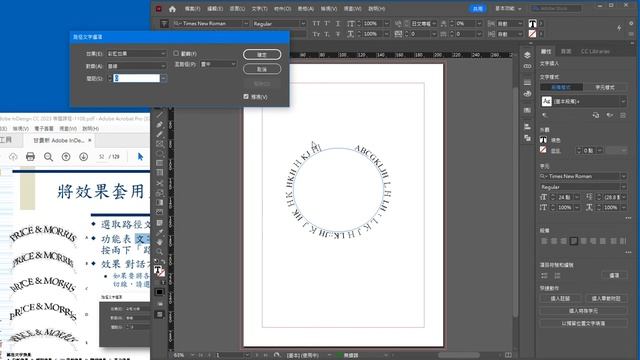Open the 對齊(A) align dropdown
This screenshot has height=360, width=640.
[x=136, y=66]
